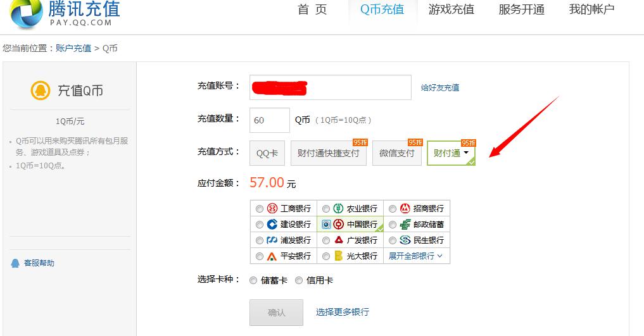Go to 首页 nav tab
Image resolution: width=644 pixels, height=336 pixels.
[312, 9]
